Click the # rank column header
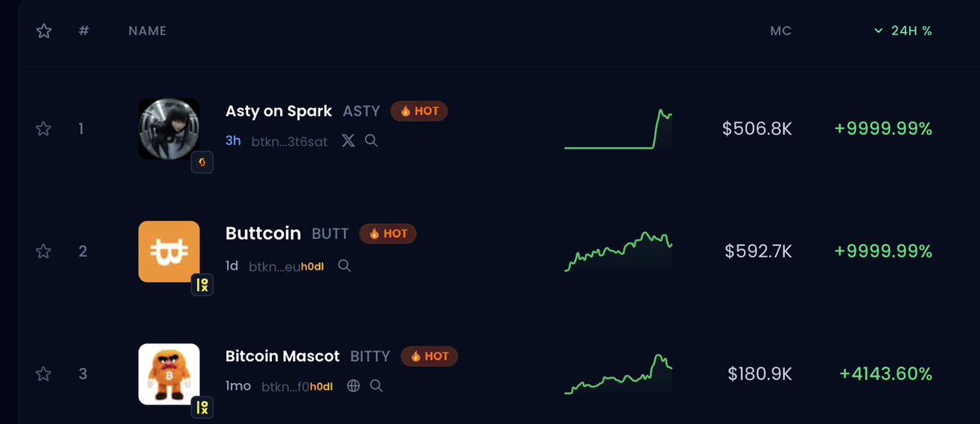980x424 pixels. click(82, 31)
